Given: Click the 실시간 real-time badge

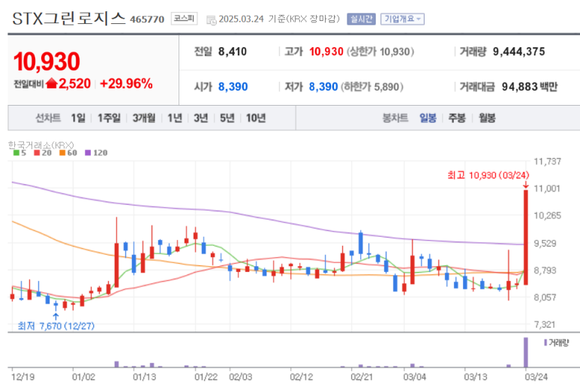Looking at the screenshot, I should (361, 19).
